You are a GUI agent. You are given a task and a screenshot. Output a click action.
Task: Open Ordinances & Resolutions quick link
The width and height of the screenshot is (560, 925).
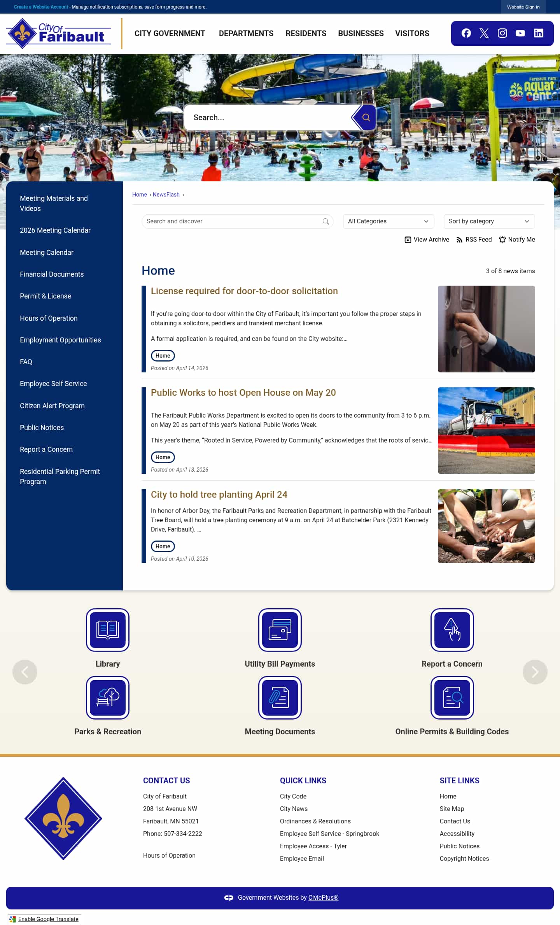pos(315,821)
